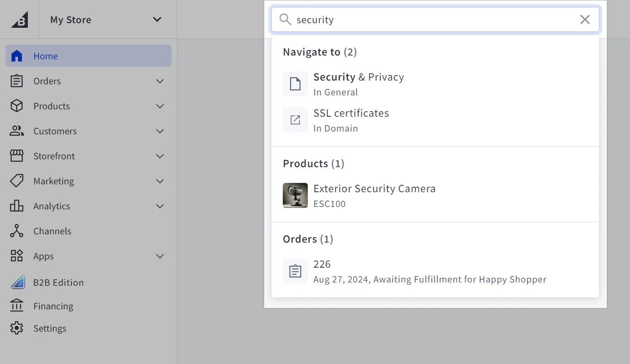Click the Exterior Security Camera thumbnail

(x=295, y=195)
